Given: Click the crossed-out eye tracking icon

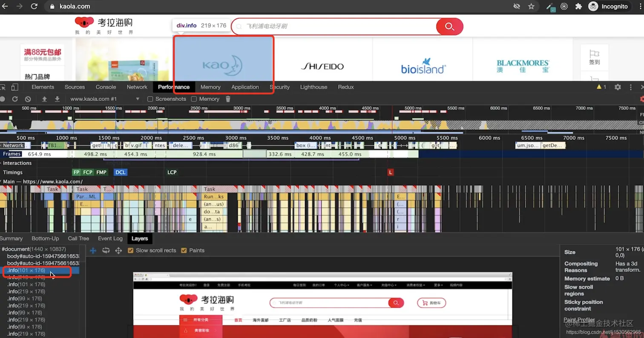Looking at the screenshot, I should [517, 6].
